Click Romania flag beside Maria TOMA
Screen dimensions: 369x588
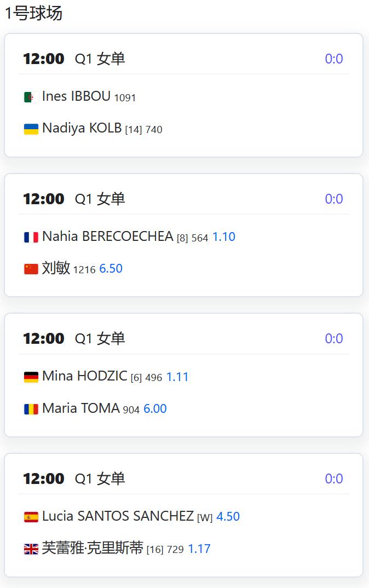coord(31,409)
